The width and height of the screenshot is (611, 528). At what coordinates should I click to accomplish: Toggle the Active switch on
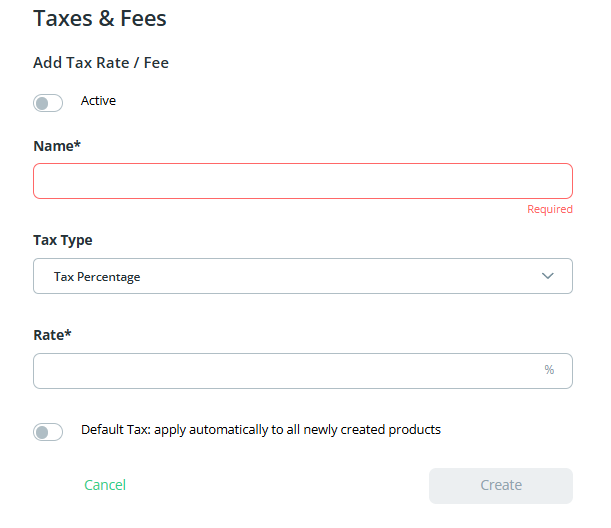coord(48,103)
